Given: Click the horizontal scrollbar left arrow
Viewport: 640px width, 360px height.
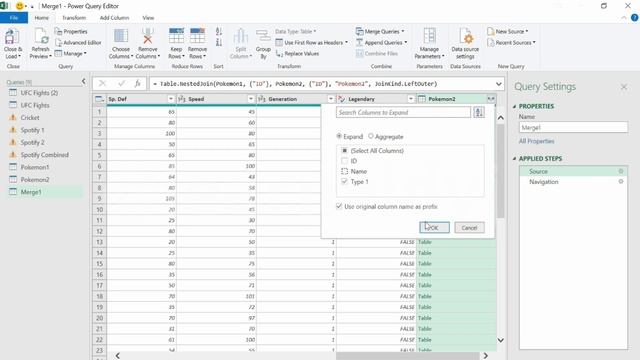Looking at the screenshot, I should pos(118,356).
